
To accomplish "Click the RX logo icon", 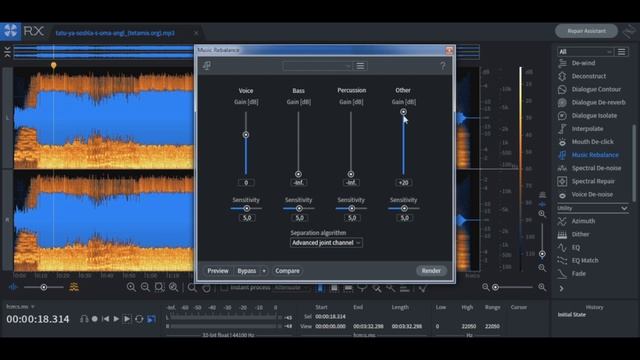I will tap(10, 31).
